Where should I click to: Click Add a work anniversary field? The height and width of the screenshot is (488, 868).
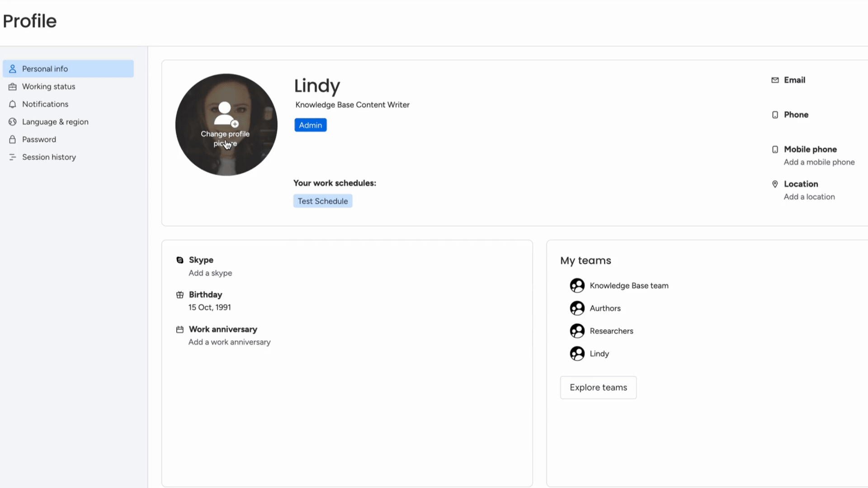click(x=229, y=342)
